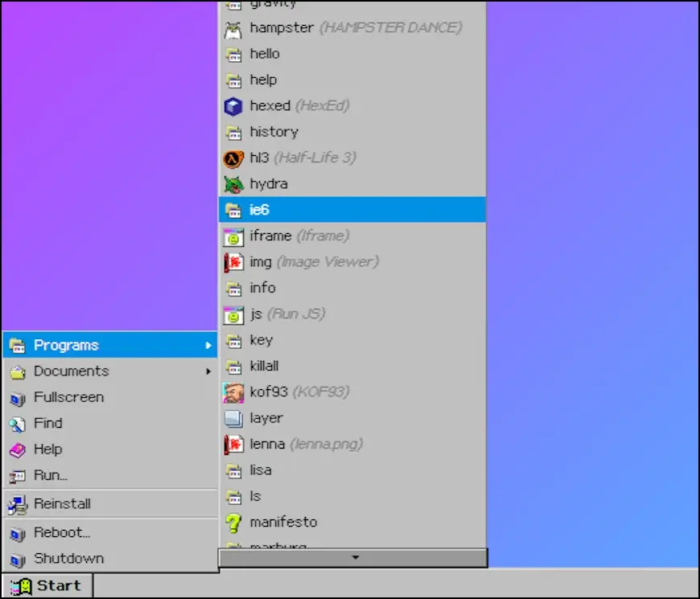Open the img Image Viewer icon
Image resolution: width=700 pixels, height=599 pixels.
233,262
